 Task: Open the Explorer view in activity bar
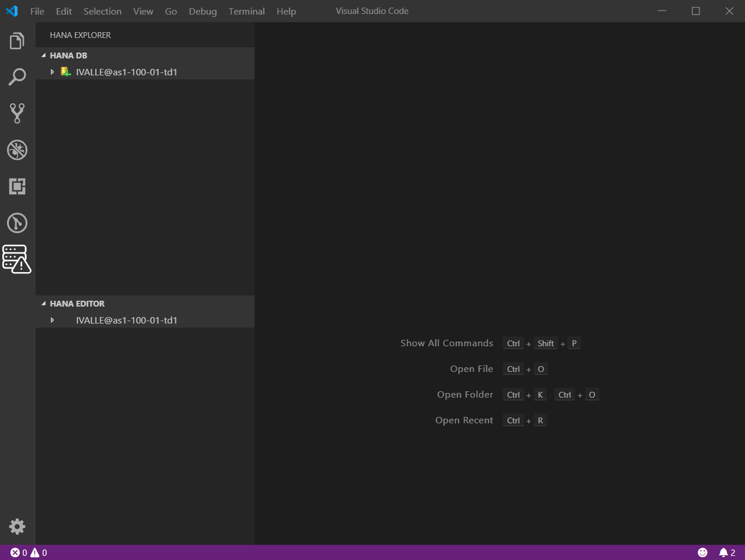(18, 41)
